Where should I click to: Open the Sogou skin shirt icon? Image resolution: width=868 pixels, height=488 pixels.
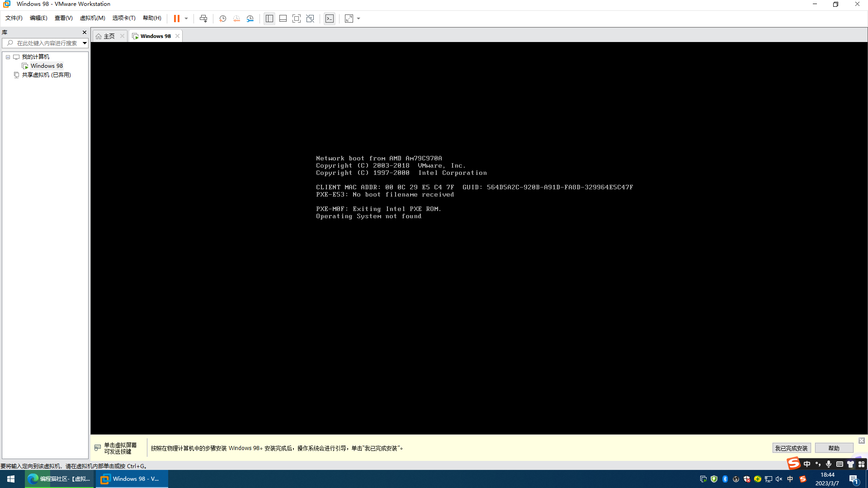tap(850, 464)
